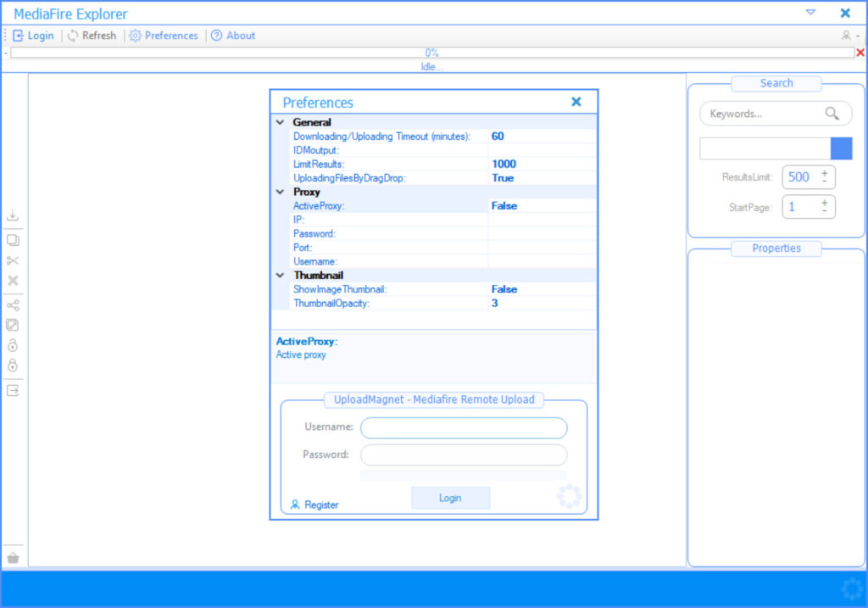Click the user account icon in the toolbar
Image resolution: width=868 pixels, height=608 pixels.
[x=846, y=36]
